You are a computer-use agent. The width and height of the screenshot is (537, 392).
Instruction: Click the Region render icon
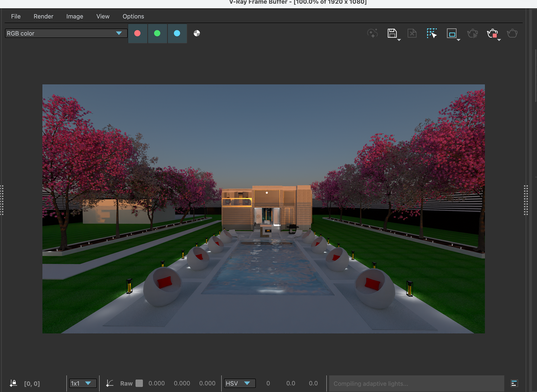pyautogui.click(x=451, y=33)
